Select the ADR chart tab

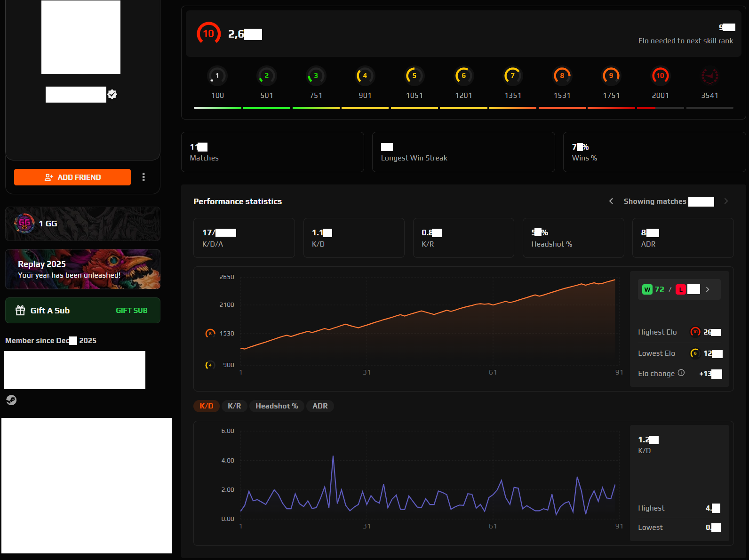[x=320, y=406]
